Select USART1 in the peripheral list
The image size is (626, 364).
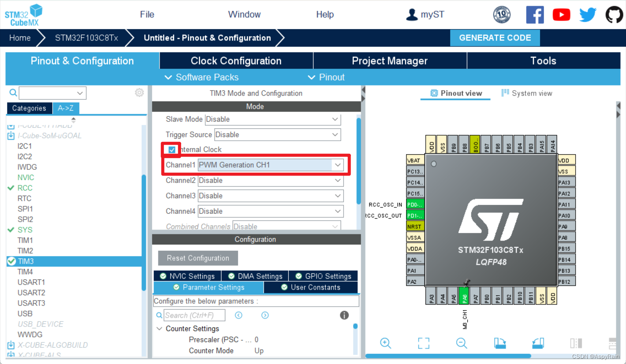(31, 282)
